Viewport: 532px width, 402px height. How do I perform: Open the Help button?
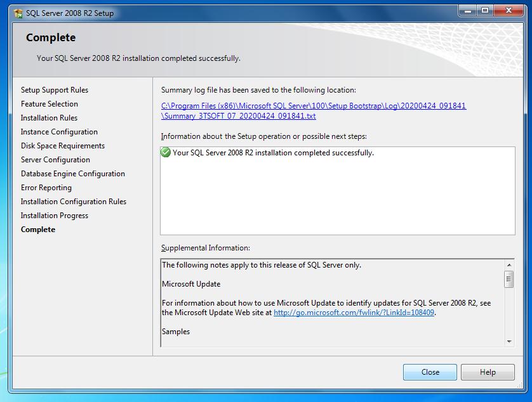point(488,372)
